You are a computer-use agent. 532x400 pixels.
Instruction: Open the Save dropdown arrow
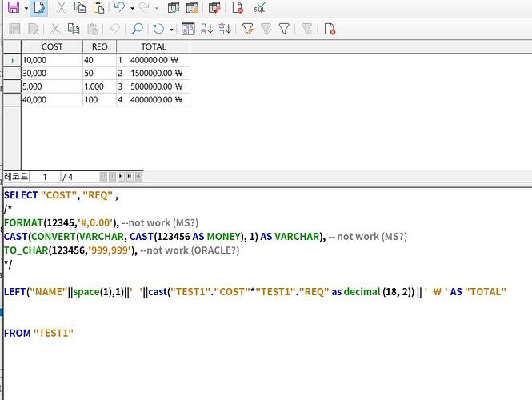[x=26, y=8]
